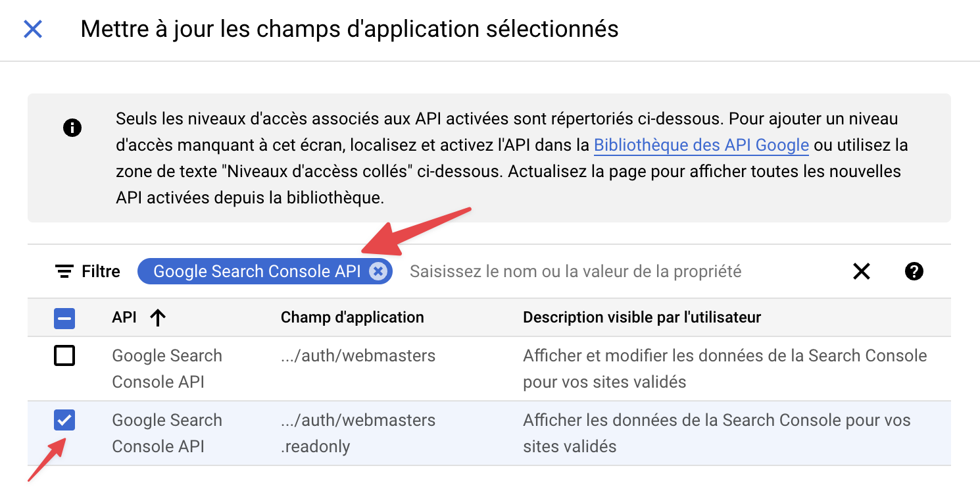
Task: Uncheck the webmasters.readonly scope checkbox
Action: [64, 421]
